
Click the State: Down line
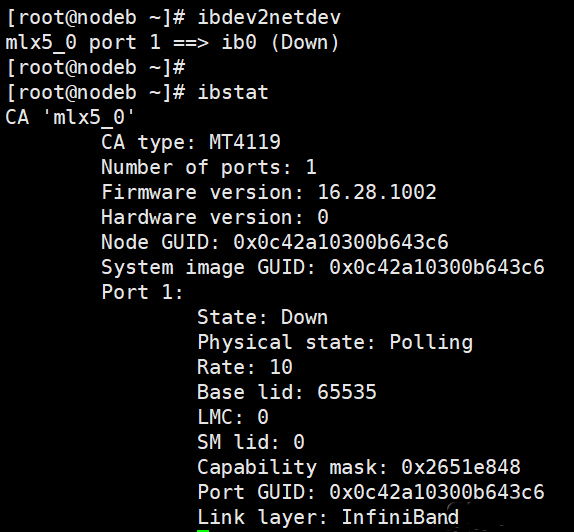pos(262,317)
